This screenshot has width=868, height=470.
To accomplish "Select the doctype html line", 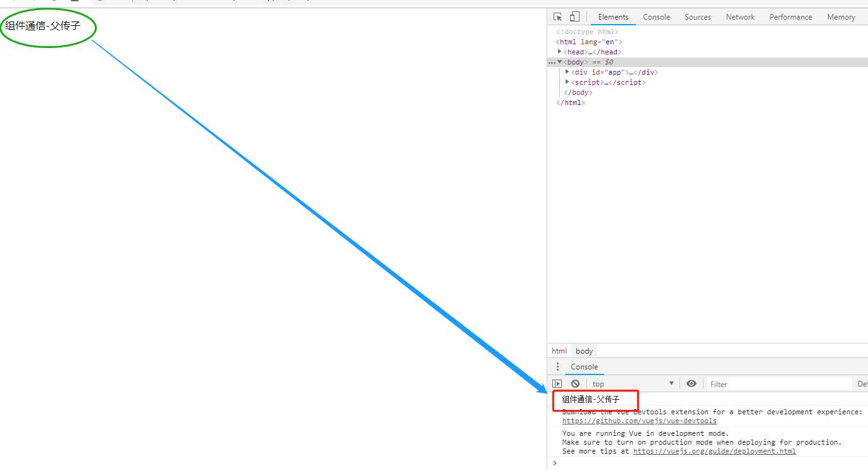I will point(587,32).
